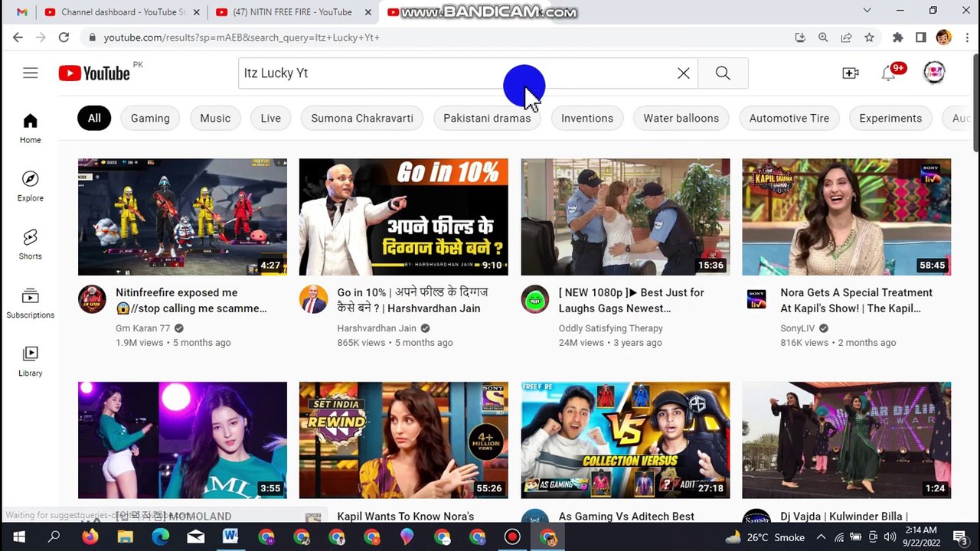Open Nora Gets A Special Treatment title
The width and height of the screenshot is (980, 551).
coord(856,300)
